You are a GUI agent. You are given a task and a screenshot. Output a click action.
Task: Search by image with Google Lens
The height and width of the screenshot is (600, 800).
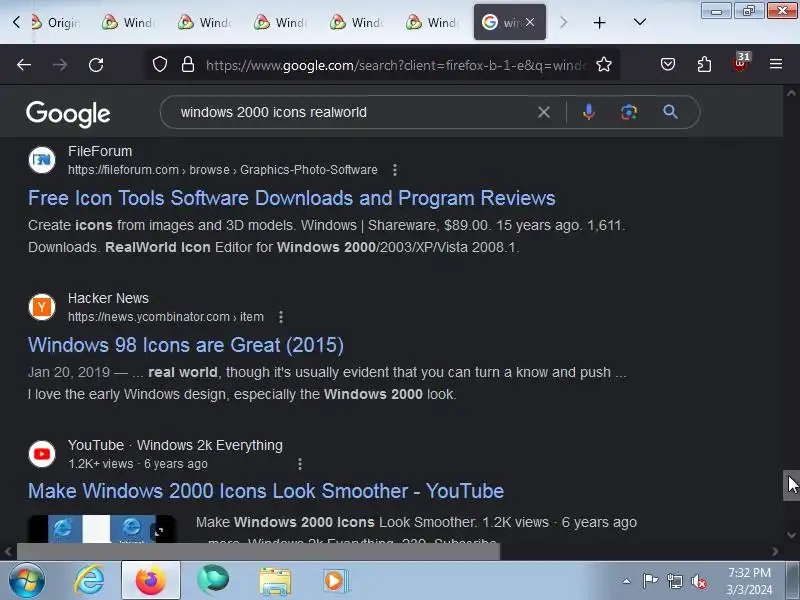pyautogui.click(x=629, y=112)
